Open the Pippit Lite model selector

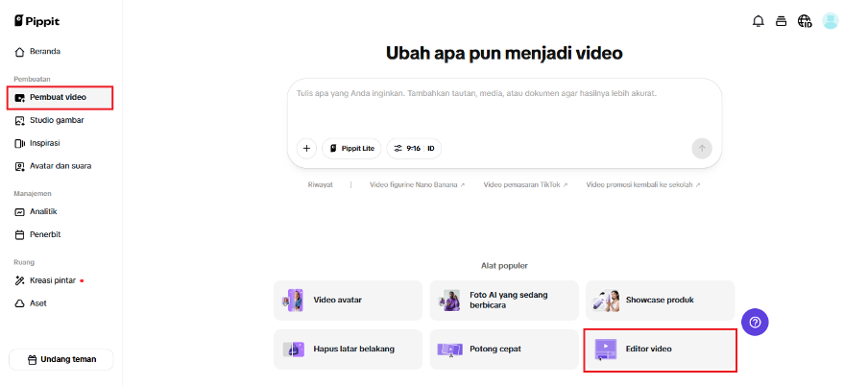pos(351,148)
